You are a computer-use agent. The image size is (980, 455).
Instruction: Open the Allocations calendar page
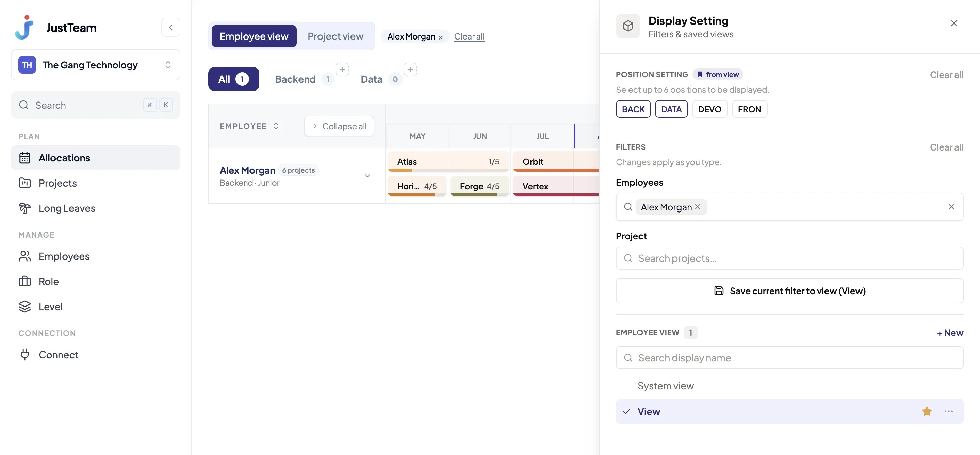click(96, 158)
